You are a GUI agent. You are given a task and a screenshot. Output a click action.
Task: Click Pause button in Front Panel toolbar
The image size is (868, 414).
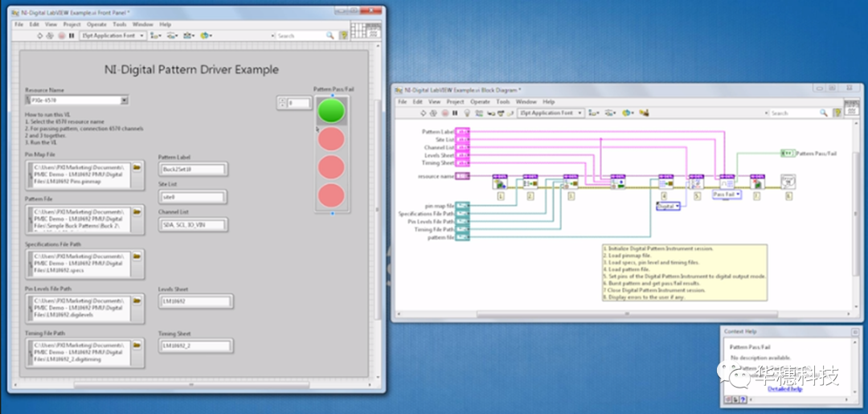(72, 35)
